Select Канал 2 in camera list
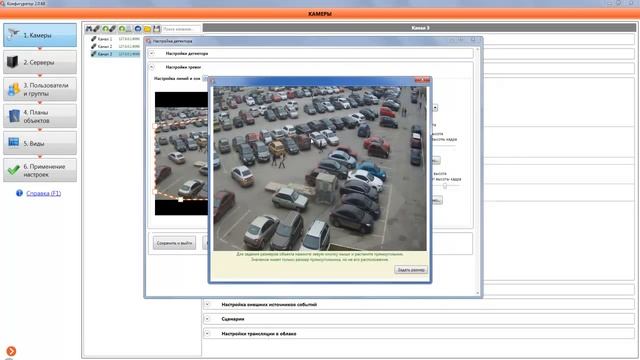The image size is (640, 360). tap(115, 46)
